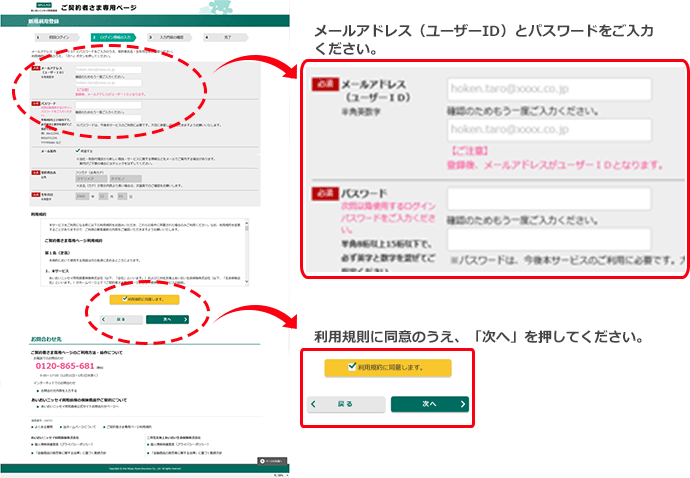Click the email confirmation field in the enlarged callout
Viewport: 690px width, 478px height.
(x=549, y=131)
